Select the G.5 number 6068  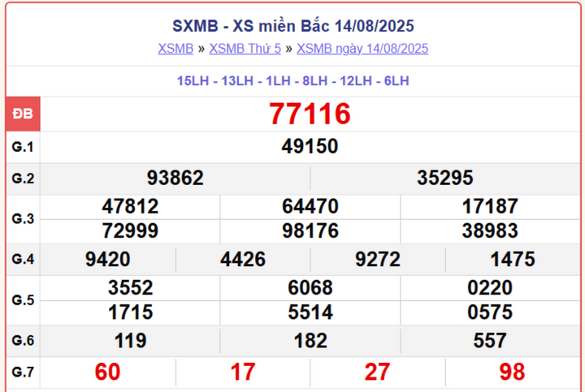(310, 288)
